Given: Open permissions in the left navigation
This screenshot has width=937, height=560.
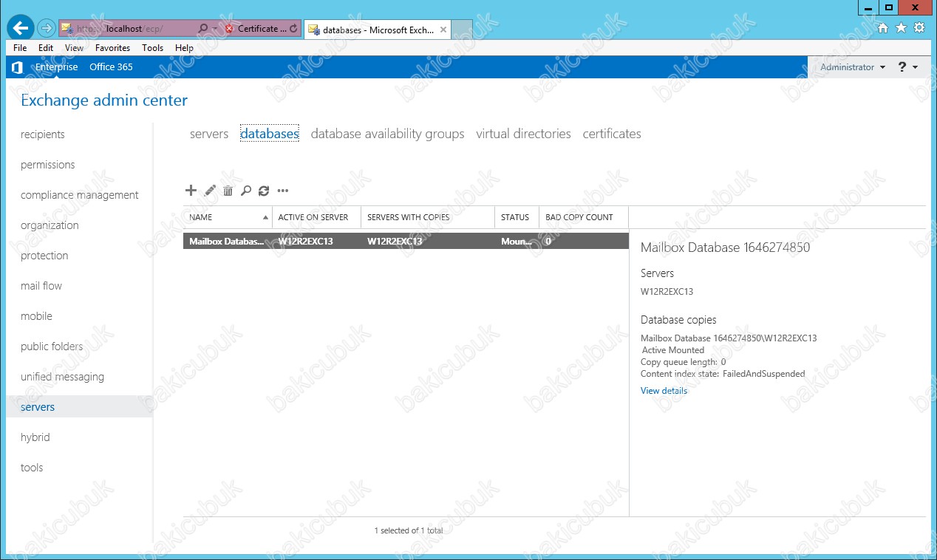Looking at the screenshot, I should click(x=48, y=165).
